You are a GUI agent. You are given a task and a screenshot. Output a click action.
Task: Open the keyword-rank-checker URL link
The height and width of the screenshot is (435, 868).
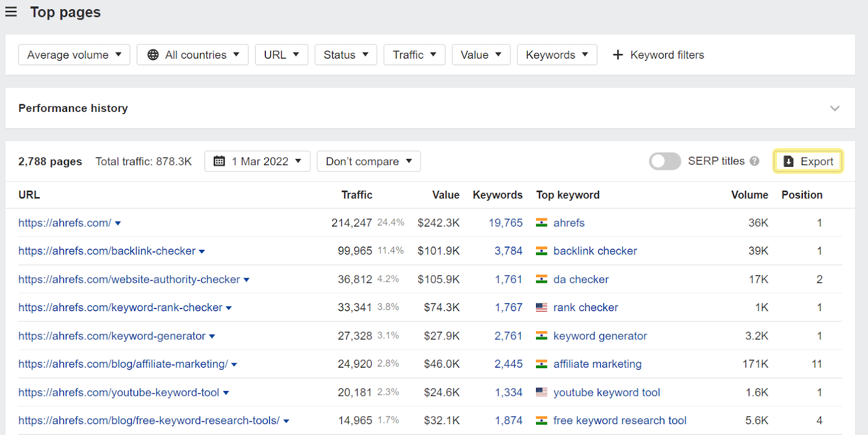[x=120, y=307]
